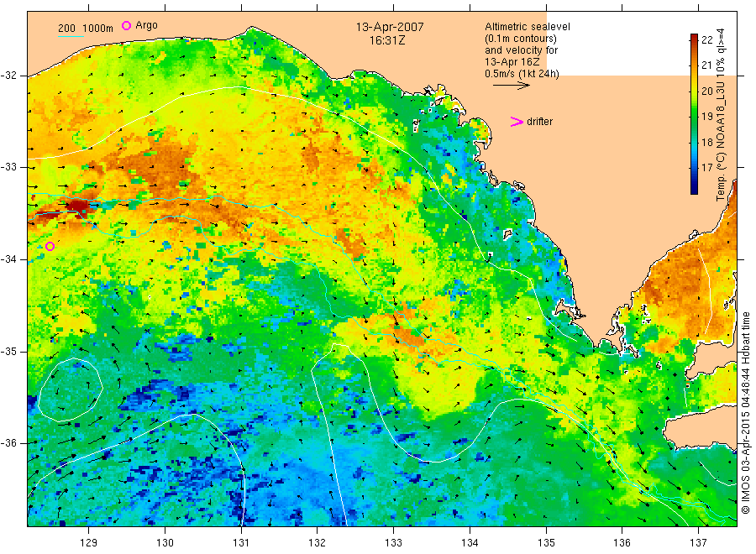Click the longitude label 137
756x554 pixels.
pos(698,543)
